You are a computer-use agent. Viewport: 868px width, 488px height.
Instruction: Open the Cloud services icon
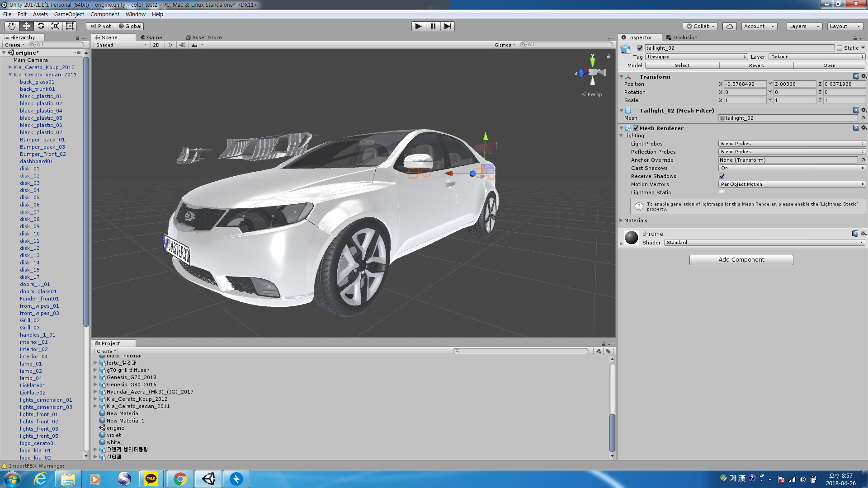pyautogui.click(x=730, y=26)
